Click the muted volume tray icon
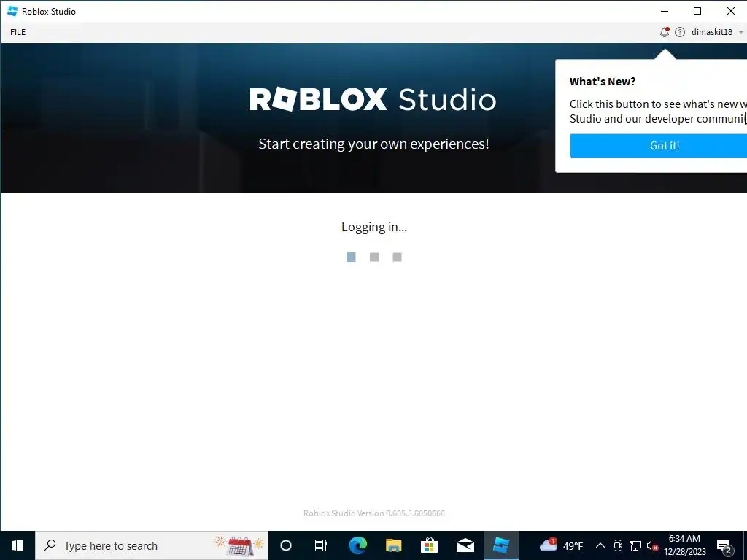The image size is (747, 560). 652,545
